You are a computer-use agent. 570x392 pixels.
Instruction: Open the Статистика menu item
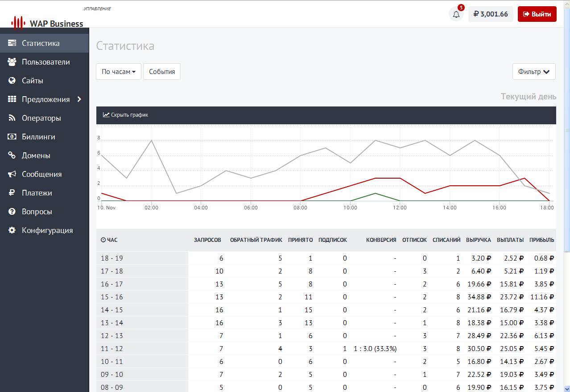(x=41, y=43)
